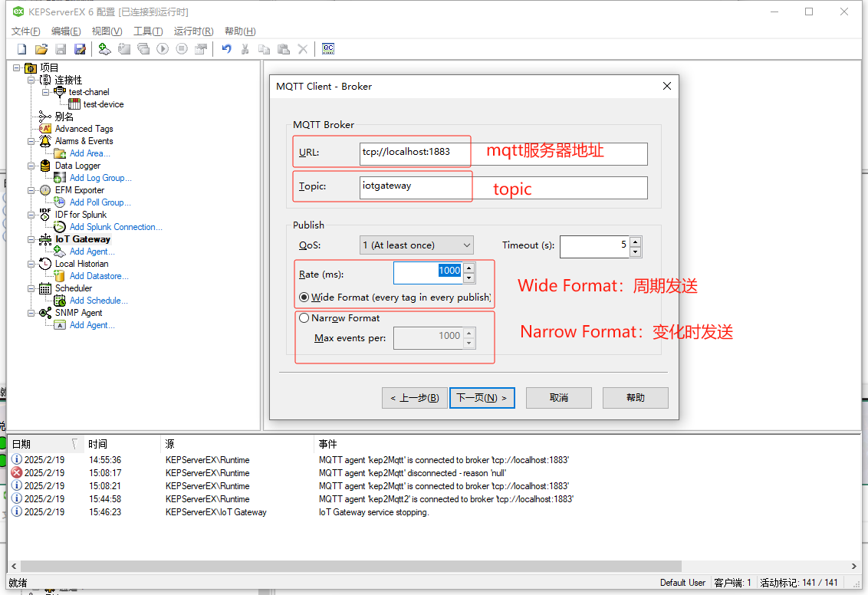868x595 pixels.
Task: Decrease the Rate value with down arrow
Action: point(469,278)
